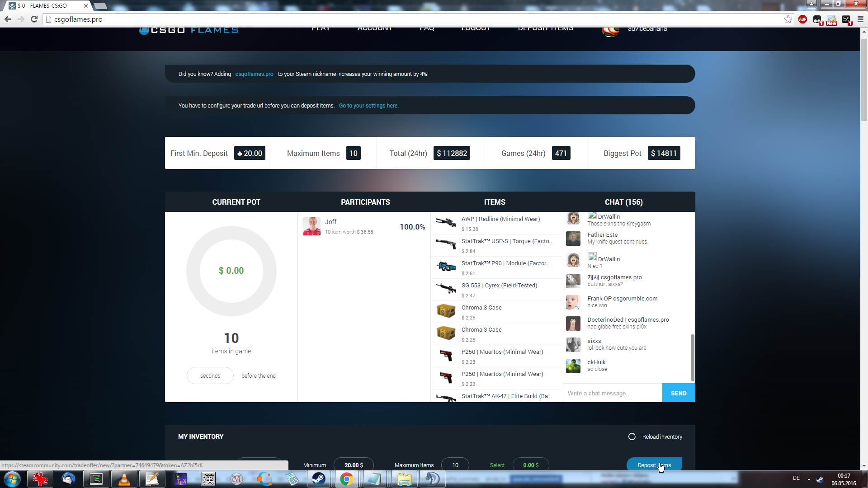868x488 pixels.
Task: Show hidden system tray icons arrow
Action: [x=809, y=479]
